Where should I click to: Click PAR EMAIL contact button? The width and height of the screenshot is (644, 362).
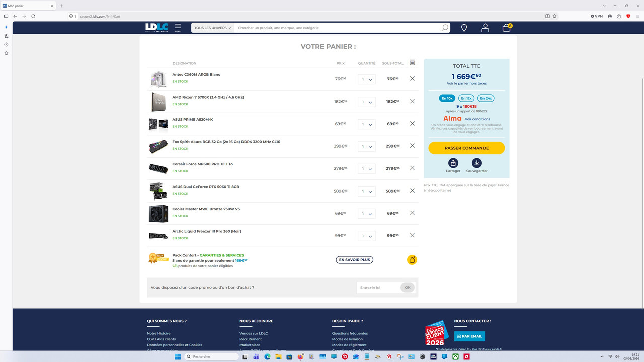pyautogui.click(x=469, y=336)
